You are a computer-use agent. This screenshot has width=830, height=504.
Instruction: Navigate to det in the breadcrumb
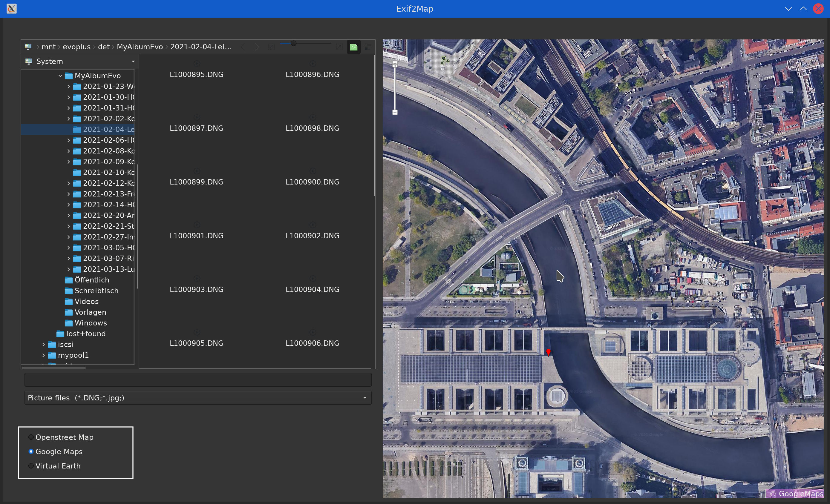[x=104, y=47]
